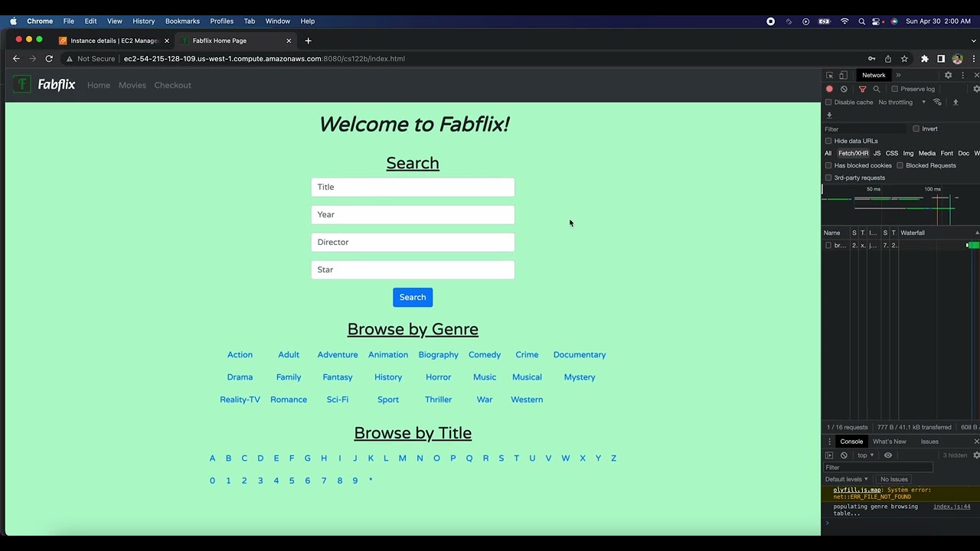980x551 pixels.
Task: Enable the Disable cache checkbox
Action: coord(828,103)
